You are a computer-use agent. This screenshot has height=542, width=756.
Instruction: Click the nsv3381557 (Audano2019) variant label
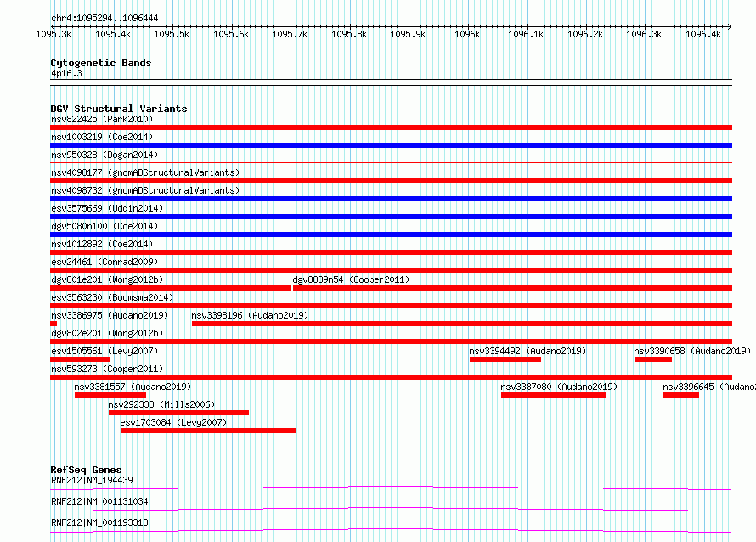coord(133,387)
